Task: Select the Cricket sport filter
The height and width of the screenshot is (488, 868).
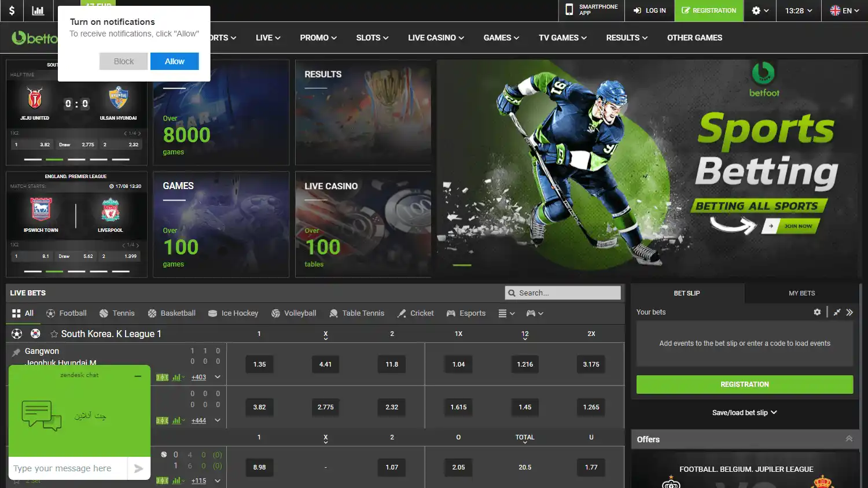Action: click(415, 313)
